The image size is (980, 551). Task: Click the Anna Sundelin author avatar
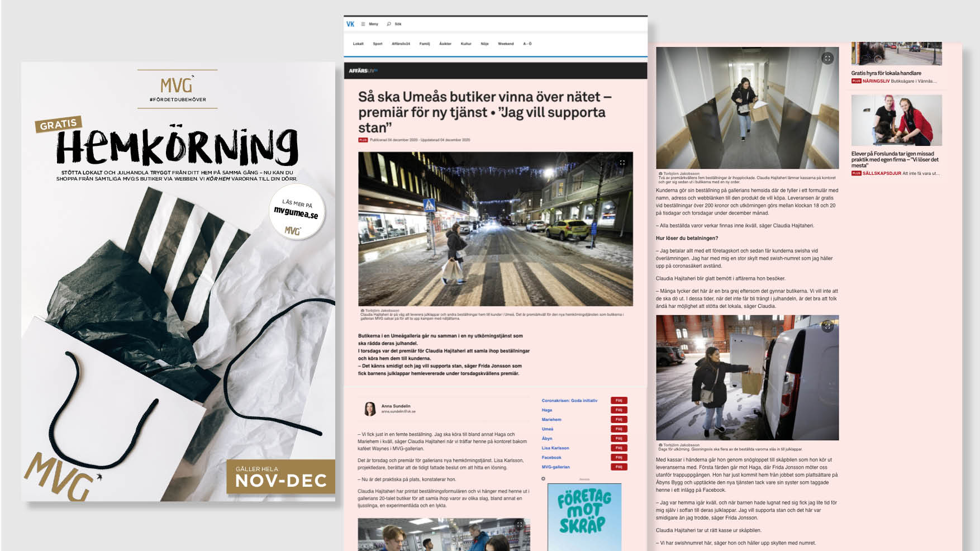370,409
